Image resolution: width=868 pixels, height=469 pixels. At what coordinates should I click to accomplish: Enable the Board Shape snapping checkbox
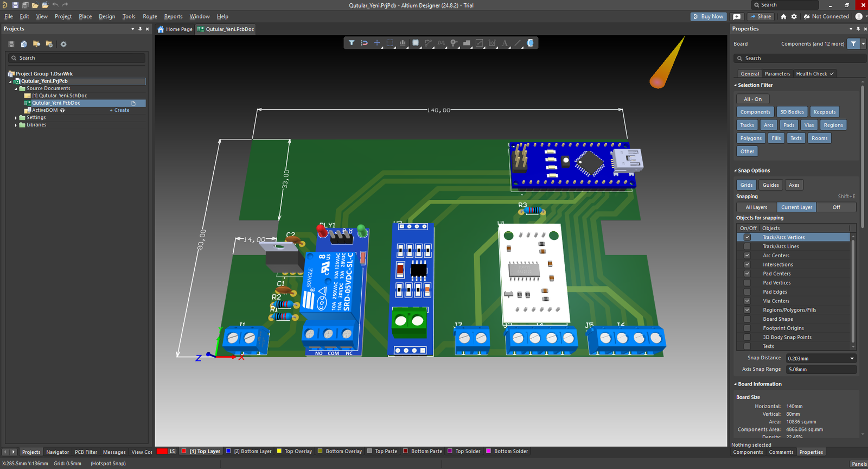[747, 319]
